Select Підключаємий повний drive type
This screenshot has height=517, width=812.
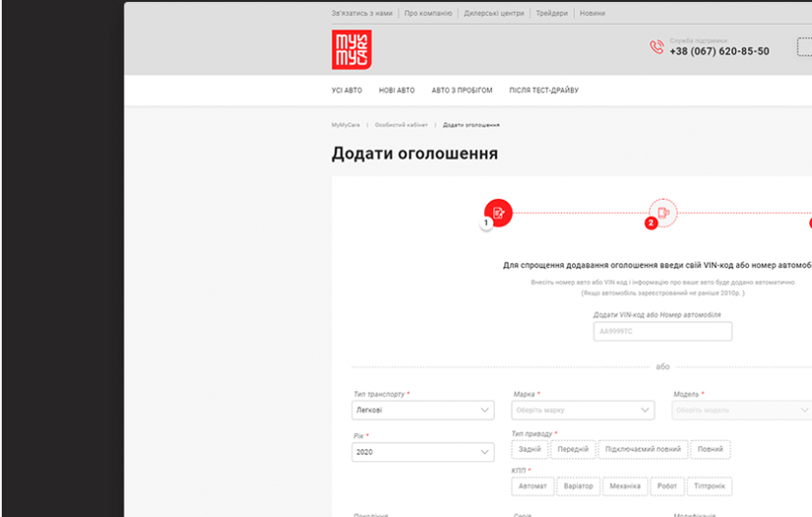[x=643, y=450]
